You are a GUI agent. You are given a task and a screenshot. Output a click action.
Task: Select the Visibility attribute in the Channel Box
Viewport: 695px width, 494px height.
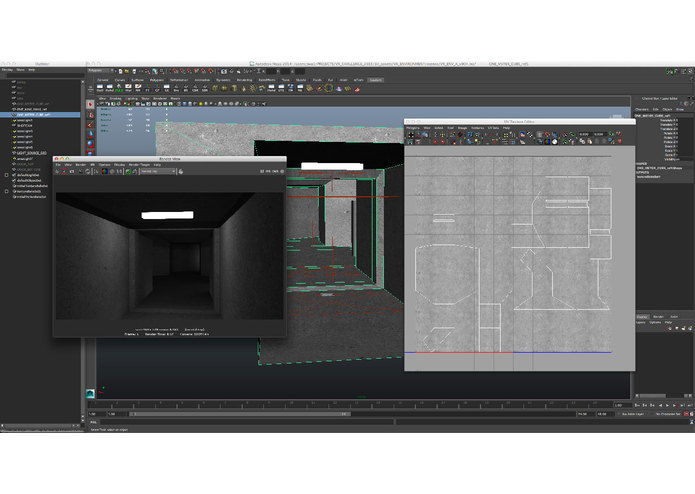[x=671, y=159]
